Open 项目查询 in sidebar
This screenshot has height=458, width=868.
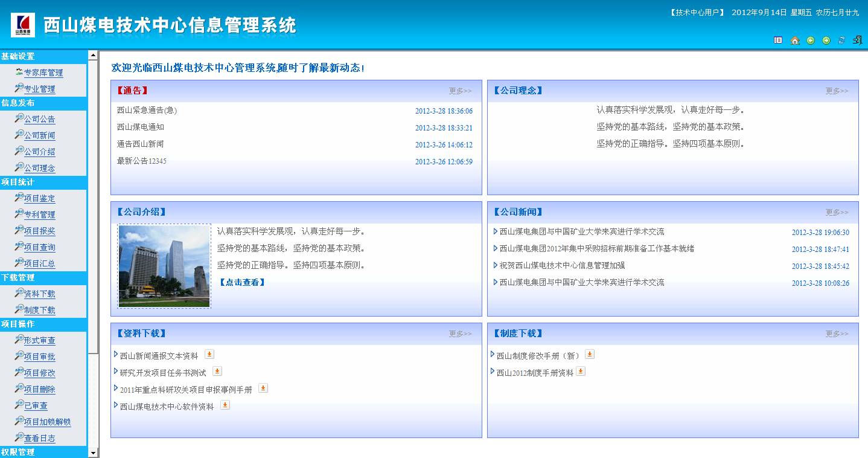[39, 248]
